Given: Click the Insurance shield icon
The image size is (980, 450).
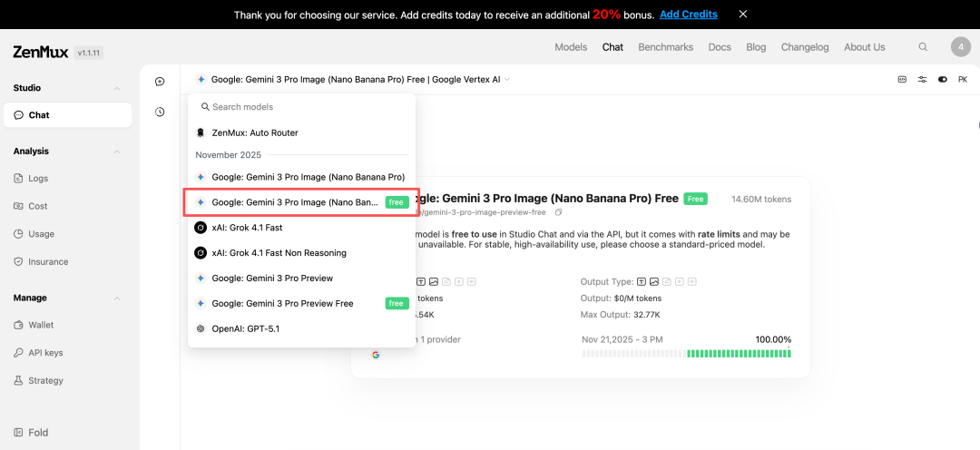Looking at the screenshot, I should point(18,262).
